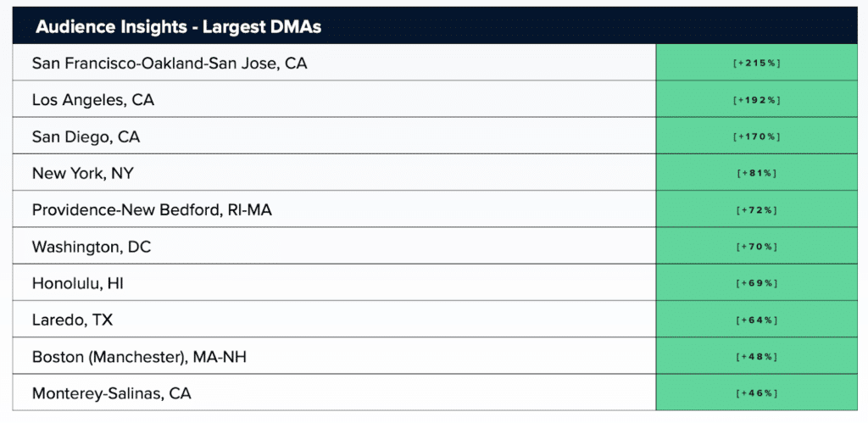Click the +192% green value cell
The image size is (868, 423).
click(x=756, y=100)
